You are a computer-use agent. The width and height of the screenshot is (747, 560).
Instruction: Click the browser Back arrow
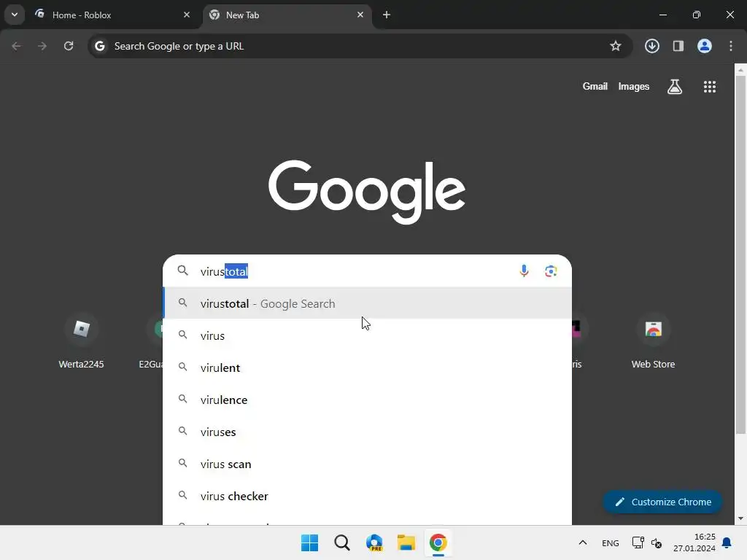(17, 46)
